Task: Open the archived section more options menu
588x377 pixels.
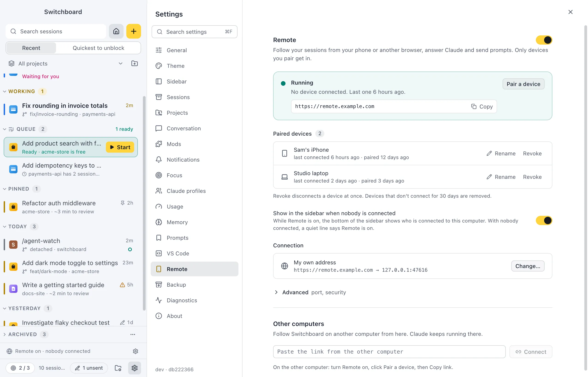Action: [x=133, y=334]
